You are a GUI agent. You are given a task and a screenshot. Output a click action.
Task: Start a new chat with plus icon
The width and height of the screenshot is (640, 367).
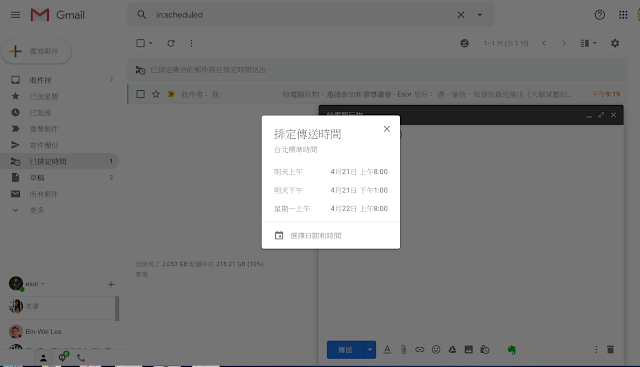point(111,284)
